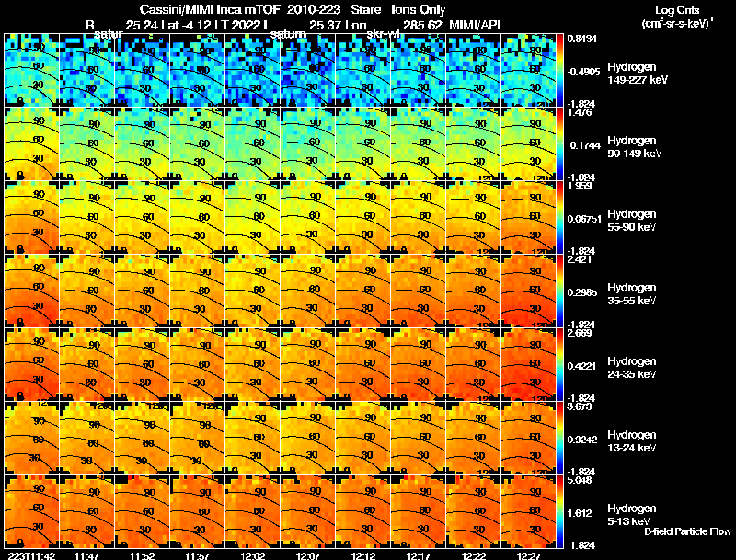Image resolution: width=736 pixels, height=560 pixels.
Task: Click the '1.476' color scale value
Action: [580, 112]
